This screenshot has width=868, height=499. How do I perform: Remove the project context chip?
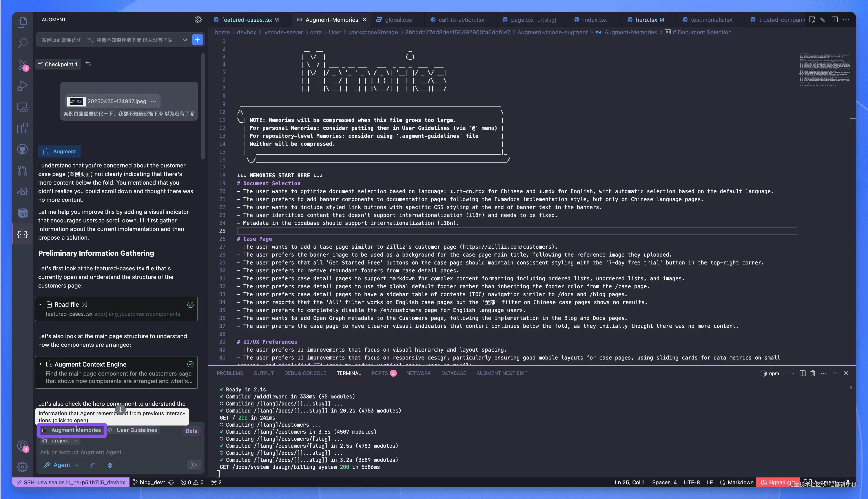coord(76,441)
